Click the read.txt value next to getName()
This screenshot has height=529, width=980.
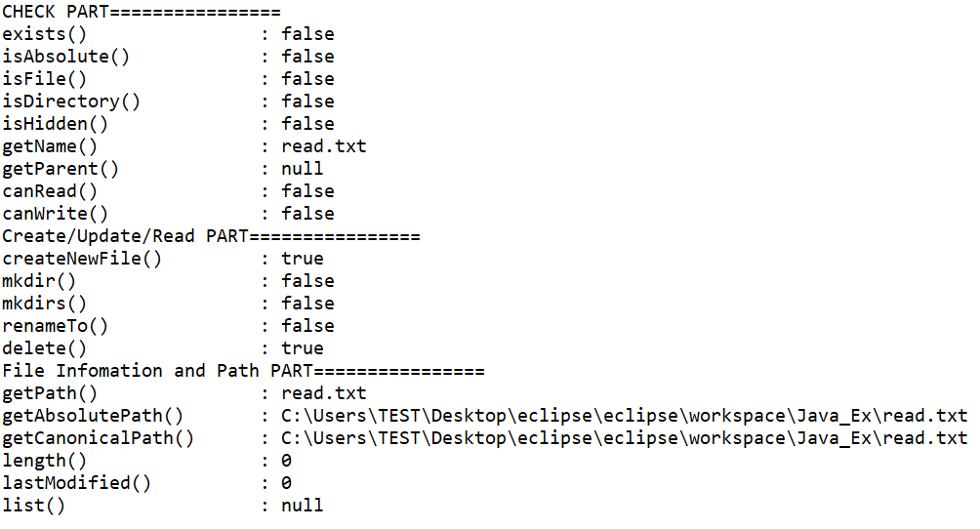pyautogui.click(x=324, y=146)
